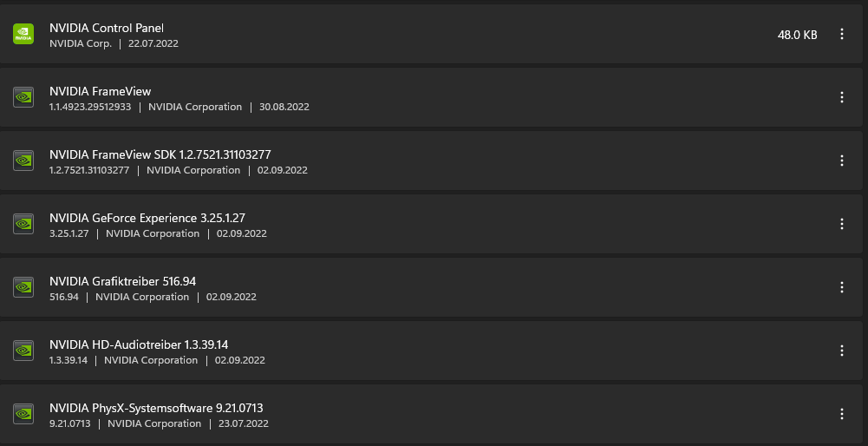Click the NVIDIA FrameView SDK app icon

pos(23,161)
